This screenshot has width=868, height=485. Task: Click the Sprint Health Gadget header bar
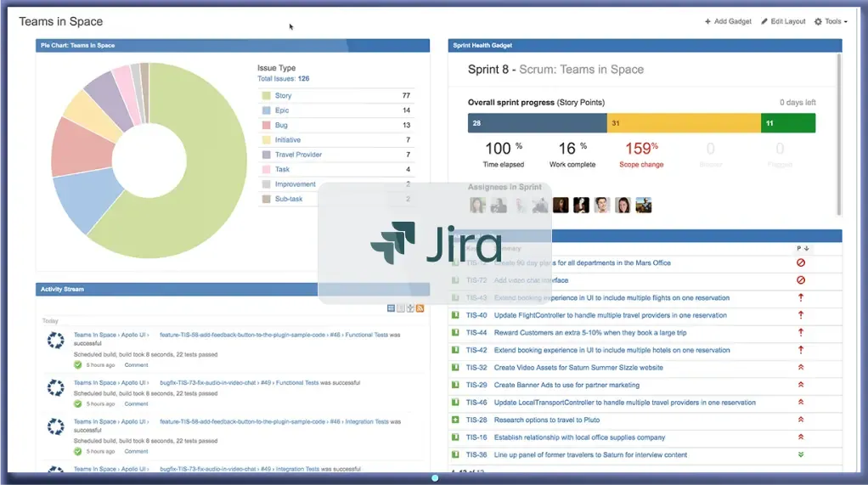coord(645,45)
